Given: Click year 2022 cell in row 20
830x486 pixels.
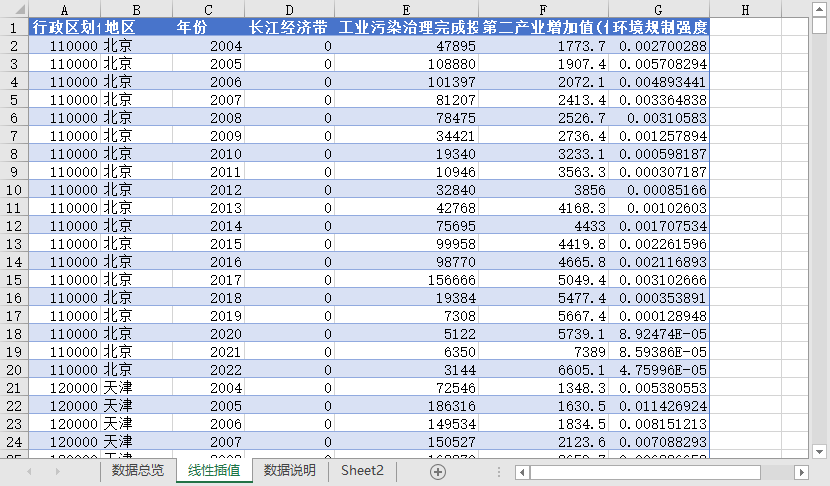Looking at the screenshot, I should pos(209,370).
